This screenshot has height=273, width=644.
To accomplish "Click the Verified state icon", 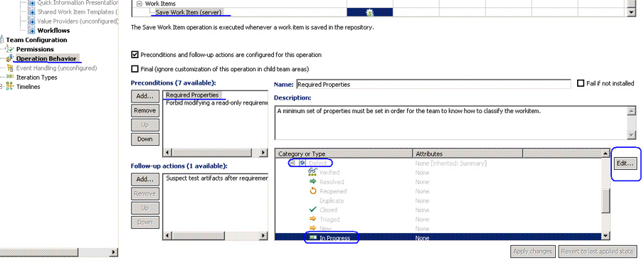I will (312, 173).
